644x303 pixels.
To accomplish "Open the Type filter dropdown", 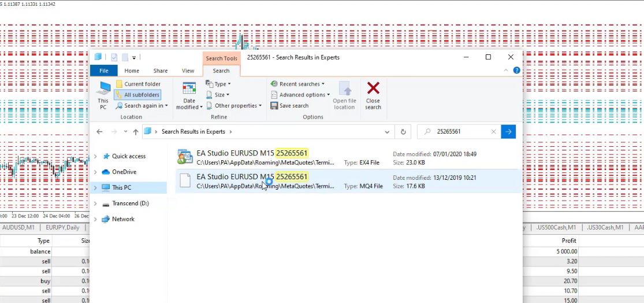I will click(219, 84).
